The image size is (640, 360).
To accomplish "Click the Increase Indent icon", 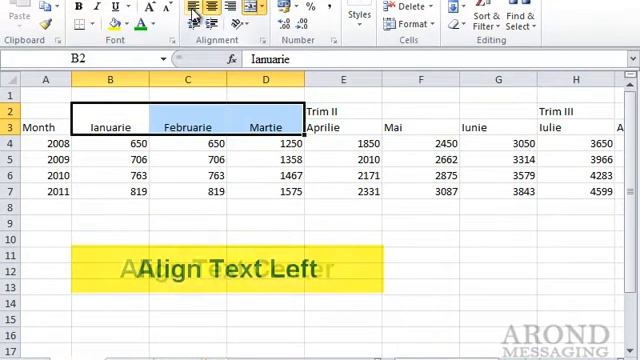I will point(212,24).
